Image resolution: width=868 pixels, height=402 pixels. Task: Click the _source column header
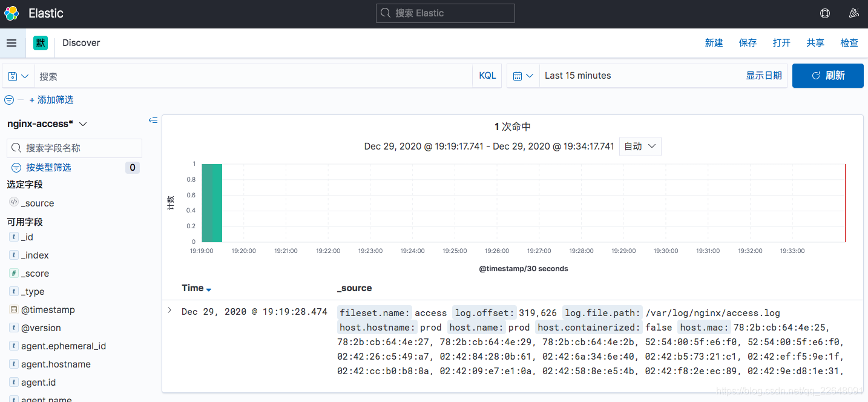355,288
